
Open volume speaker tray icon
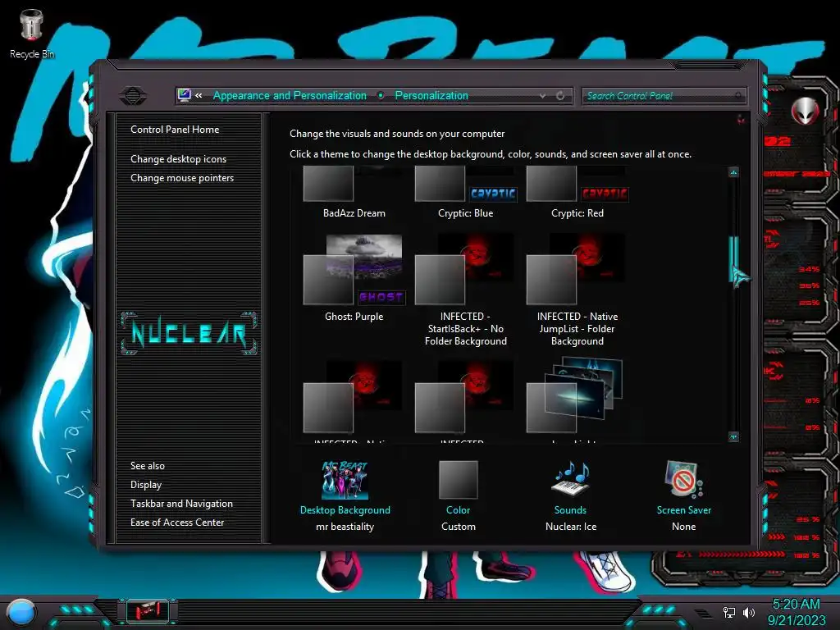[x=749, y=612]
